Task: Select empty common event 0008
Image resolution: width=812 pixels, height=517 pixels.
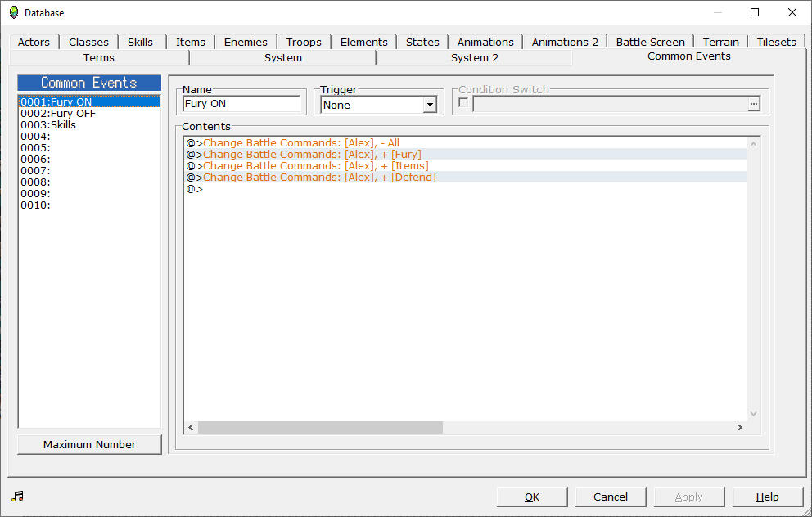Action: coord(89,182)
